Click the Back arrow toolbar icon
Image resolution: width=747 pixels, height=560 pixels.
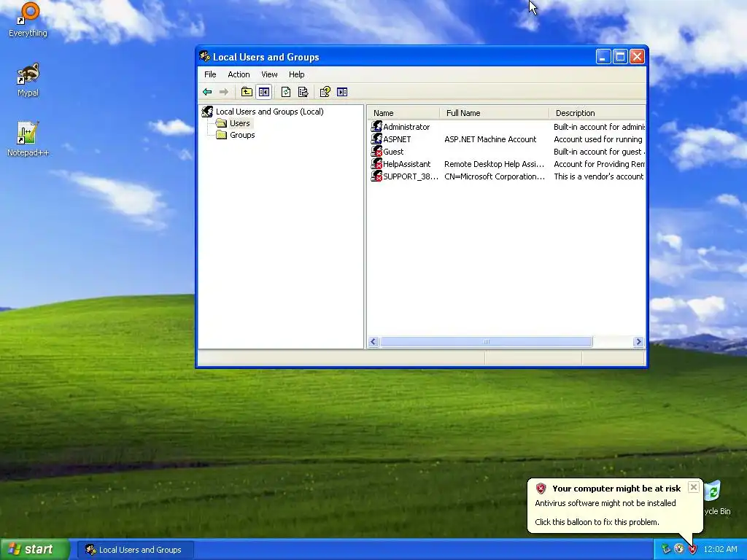[207, 92]
